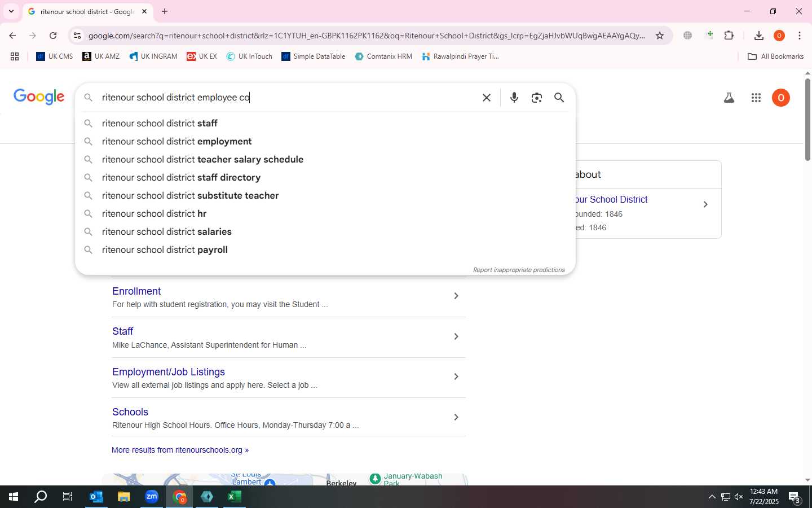The width and height of the screenshot is (812, 508).
Task: Open Task View on the taskbar
Action: (x=68, y=497)
